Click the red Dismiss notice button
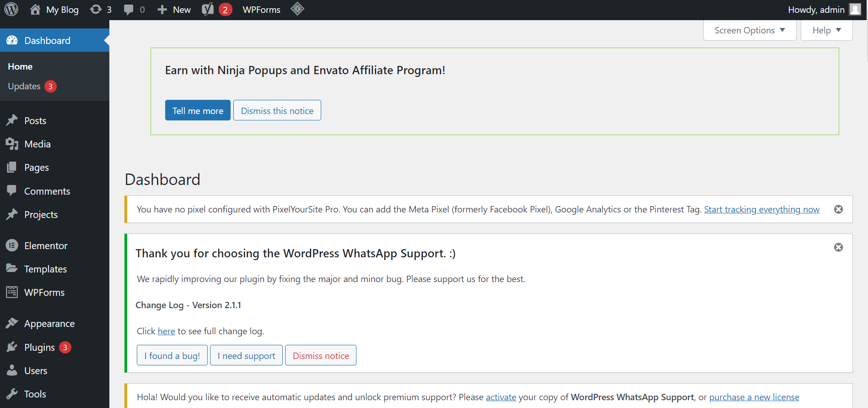Screen dimensions: 868x408 321,355
